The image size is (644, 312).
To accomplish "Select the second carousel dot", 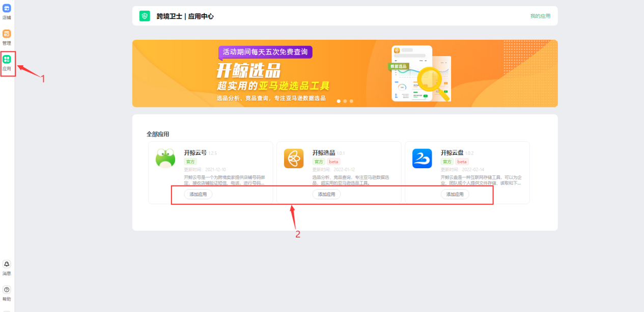I will point(345,101).
